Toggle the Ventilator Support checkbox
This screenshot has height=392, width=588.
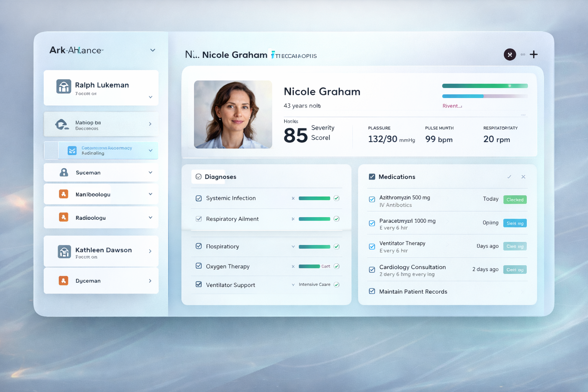click(x=199, y=284)
